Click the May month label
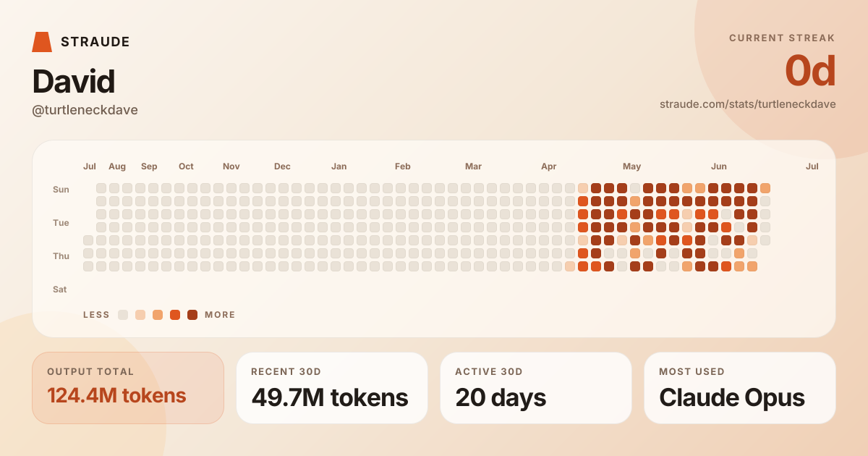The height and width of the screenshot is (456, 868). [x=631, y=166]
